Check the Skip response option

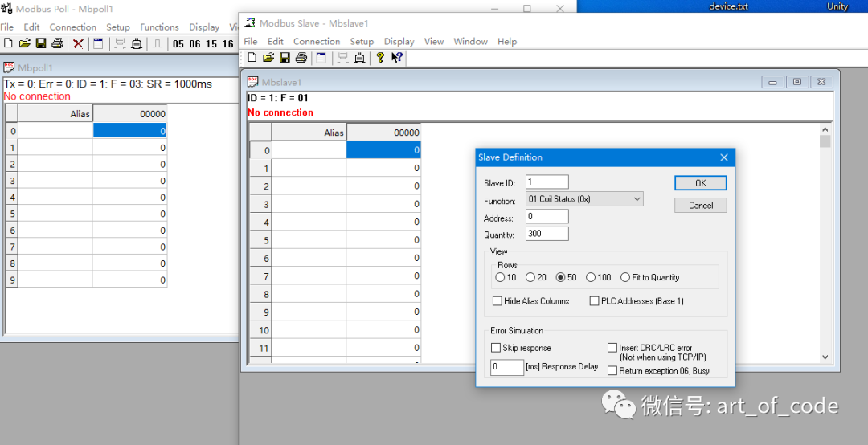pos(496,348)
